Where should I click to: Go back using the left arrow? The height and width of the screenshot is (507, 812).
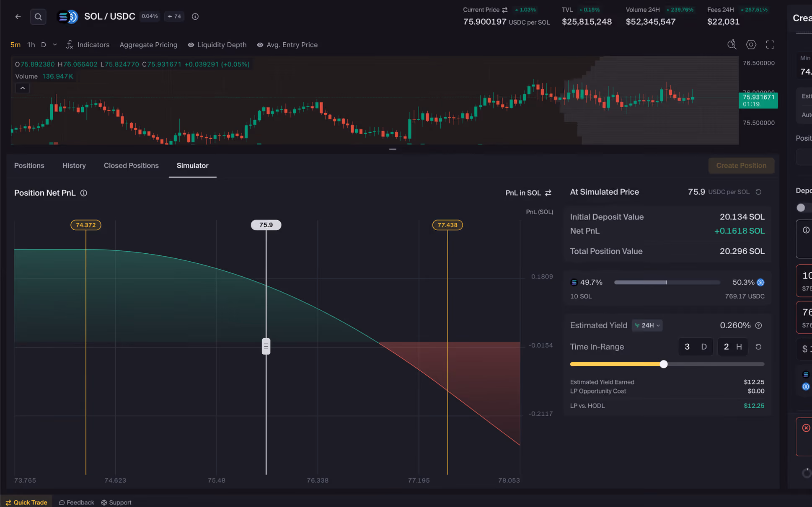click(x=18, y=17)
